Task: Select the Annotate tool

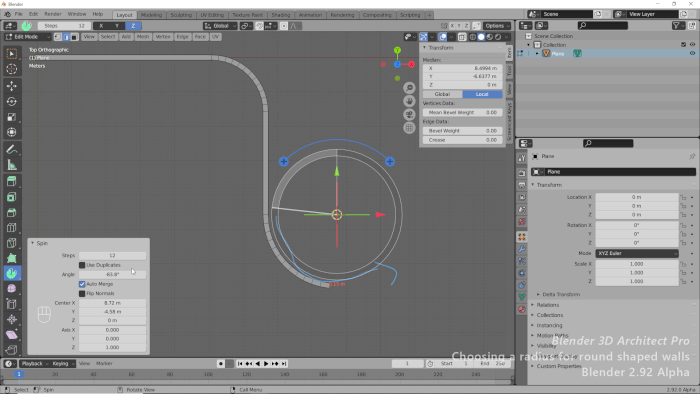Action: point(12,149)
